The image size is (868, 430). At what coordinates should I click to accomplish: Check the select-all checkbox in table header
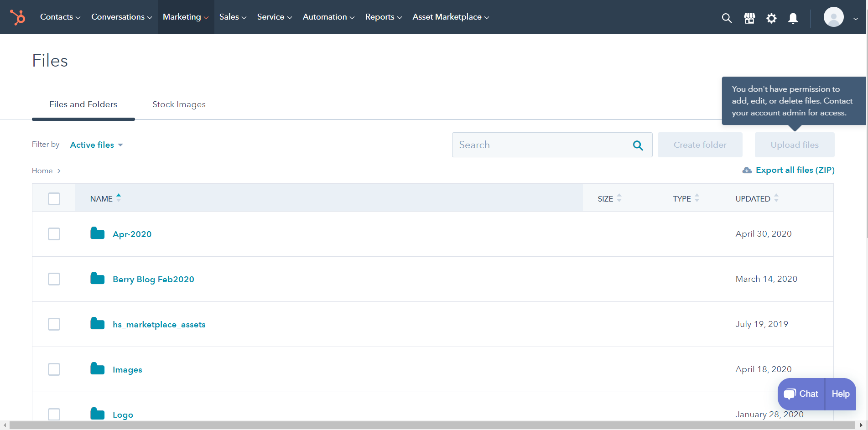click(x=54, y=198)
